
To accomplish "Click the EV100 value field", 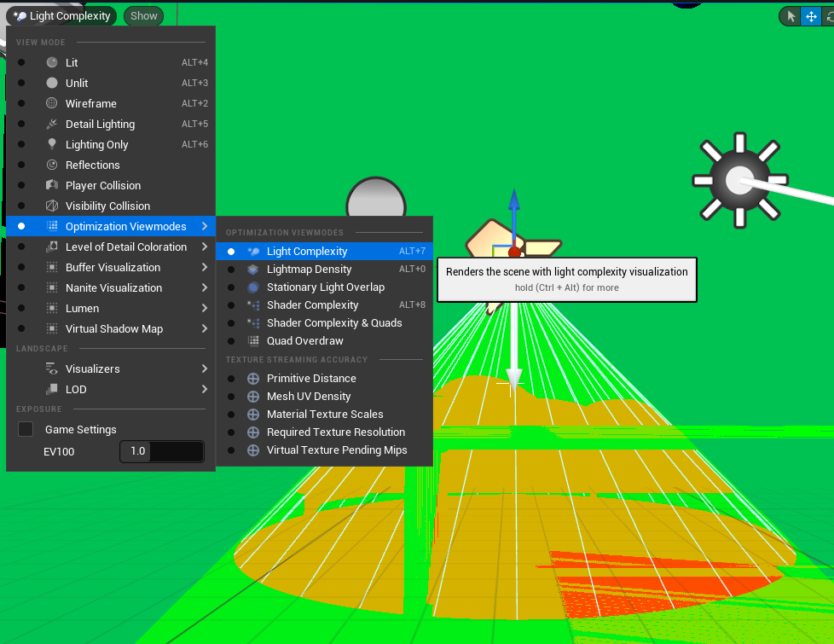I will pos(162,451).
